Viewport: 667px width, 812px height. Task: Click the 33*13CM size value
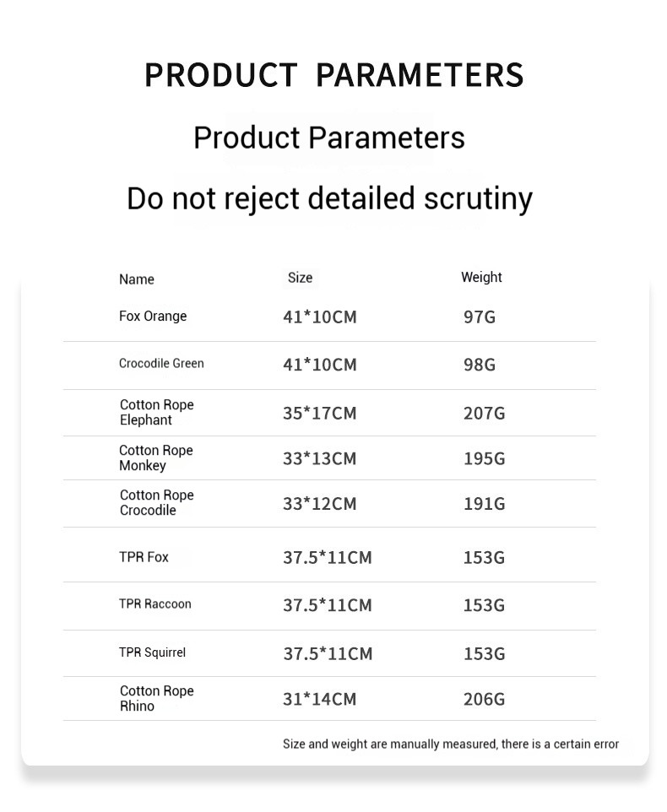(x=319, y=459)
